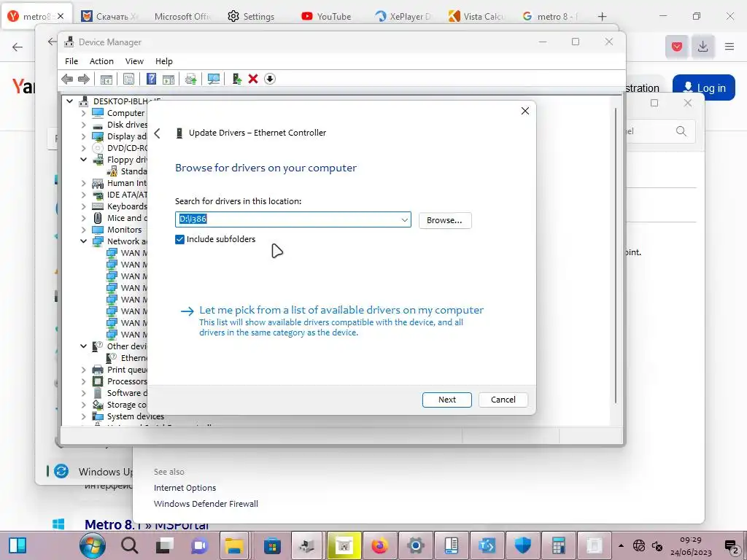Screen dimensions: 747x560
Task: Open Calculator from the taskbar
Action: (558, 545)
